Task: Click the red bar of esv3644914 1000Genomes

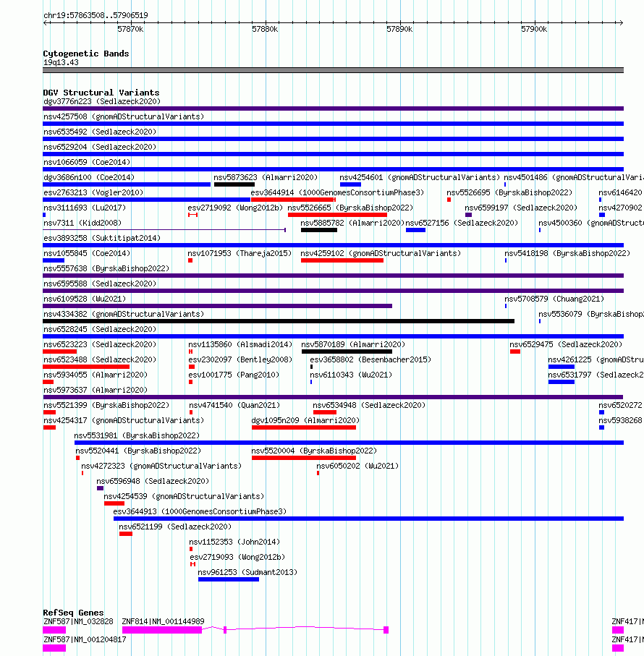Action: (x=293, y=200)
